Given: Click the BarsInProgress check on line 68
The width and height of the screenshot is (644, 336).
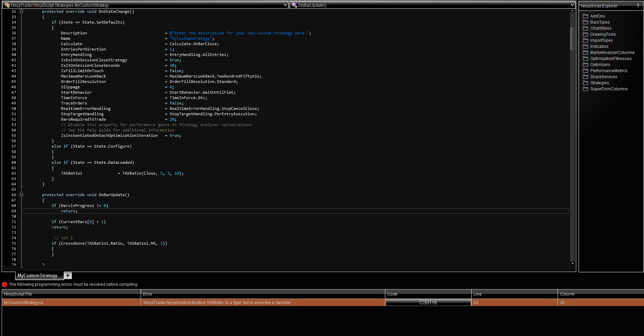Looking at the screenshot, I should [80, 206].
